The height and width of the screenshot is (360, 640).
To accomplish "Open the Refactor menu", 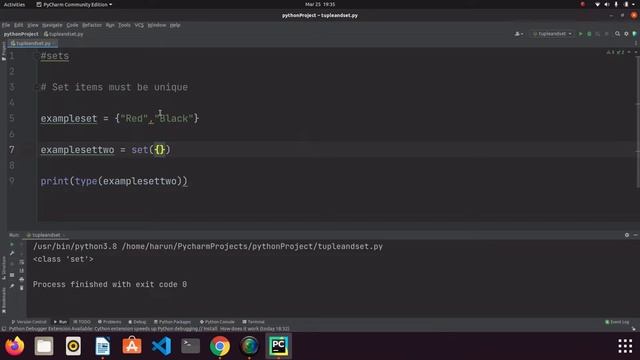I will click(92, 25).
